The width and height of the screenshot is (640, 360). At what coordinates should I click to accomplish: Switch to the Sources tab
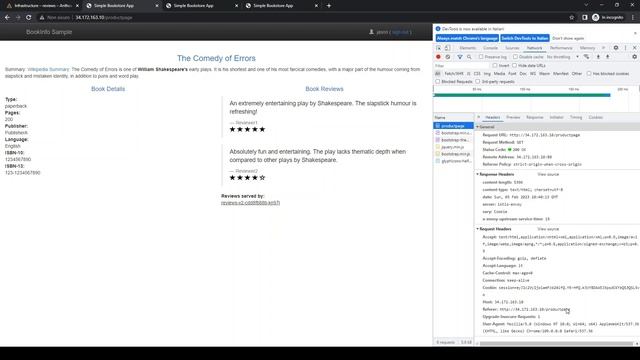pos(512,48)
